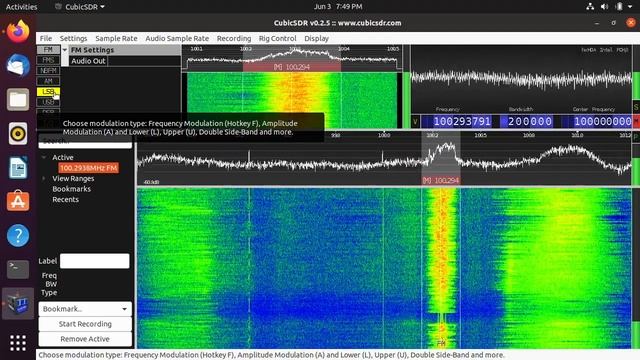Open the Sample Rate menu
This screenshot has height=360, width=640.
pyautogui.click(x=116, y=38)
